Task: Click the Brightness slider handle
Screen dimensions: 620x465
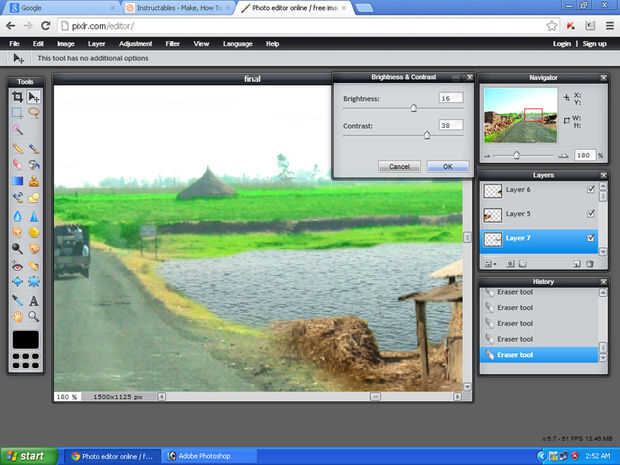Action: click(x=413, y=108)
